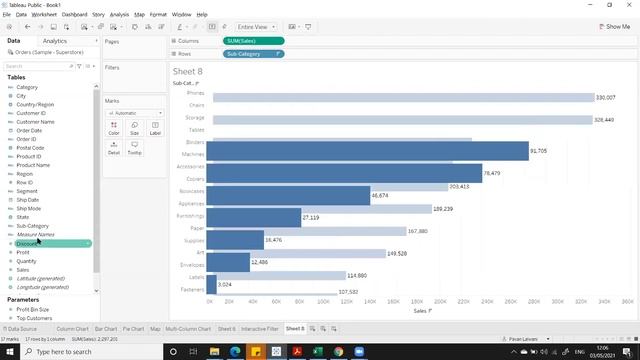Screen dimensions: 640x360
Task: Click the Size button on Marks card
Action: 134,128
